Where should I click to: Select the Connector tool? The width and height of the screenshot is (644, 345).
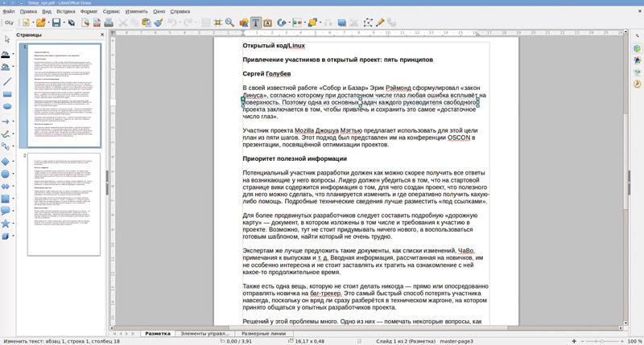(6, 146)
